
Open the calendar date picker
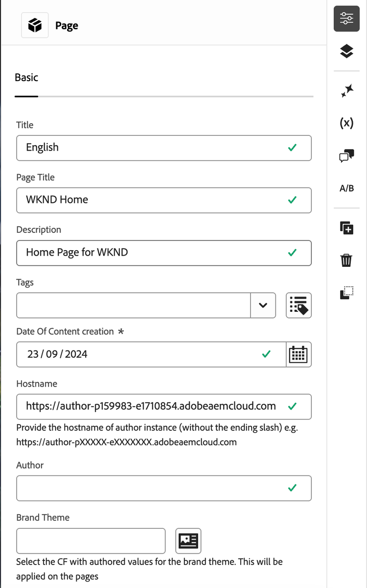(298, 354)
